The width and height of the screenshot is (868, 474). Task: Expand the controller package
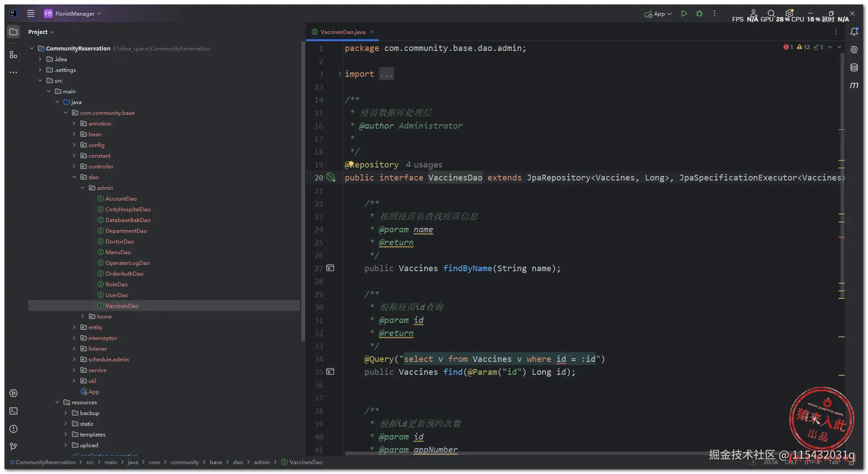click(x=74, y=166)
